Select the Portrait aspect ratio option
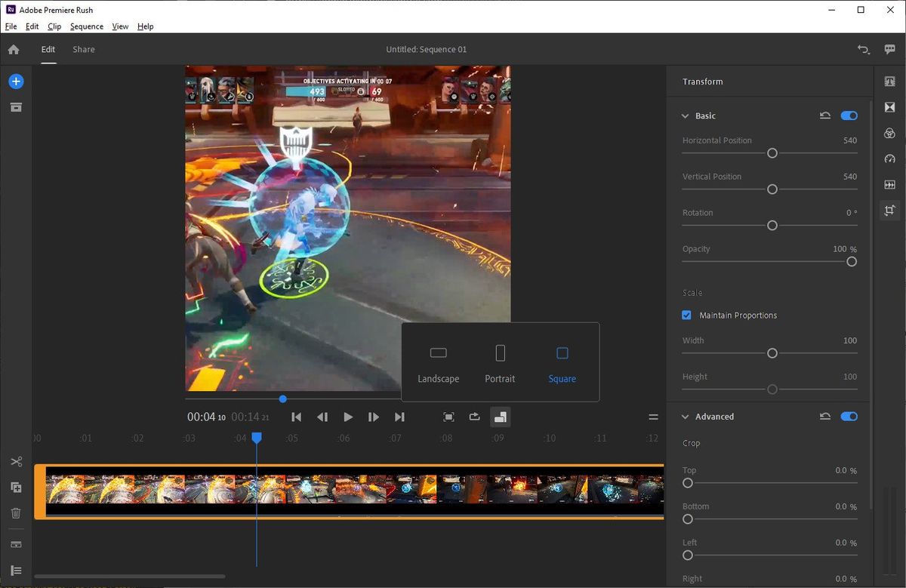The width and height of the screenshot is (906, 588). click(x=500, y=362)
